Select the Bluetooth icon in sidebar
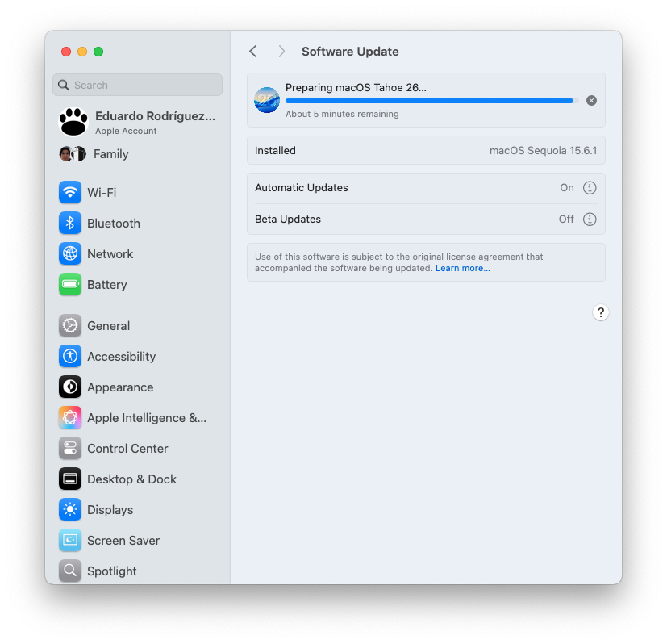 (70, 224)
